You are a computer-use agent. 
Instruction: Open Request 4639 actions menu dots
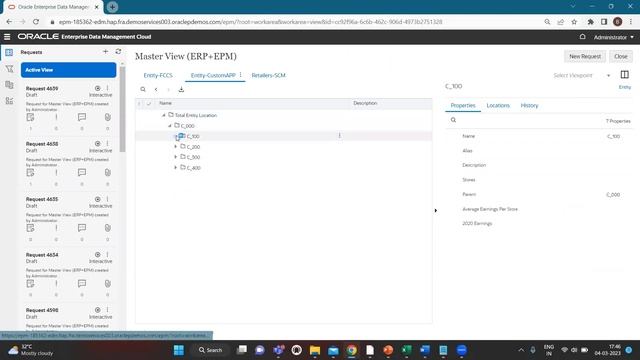pyautogui.click(x=107, y=88)
